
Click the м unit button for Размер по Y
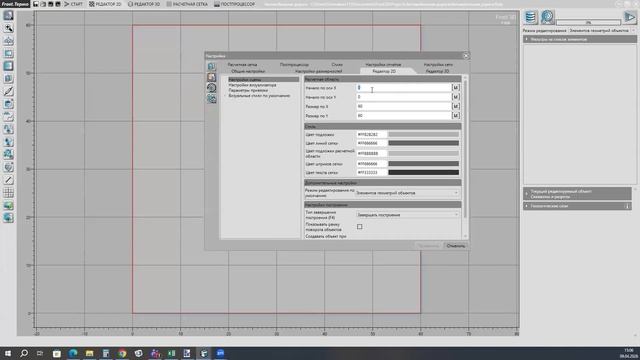(x=456, y=116)
